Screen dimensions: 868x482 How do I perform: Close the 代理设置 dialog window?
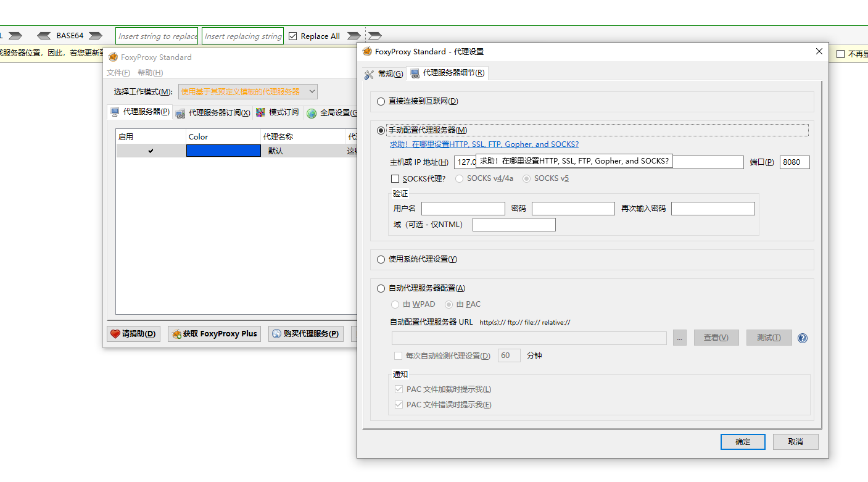819,51
